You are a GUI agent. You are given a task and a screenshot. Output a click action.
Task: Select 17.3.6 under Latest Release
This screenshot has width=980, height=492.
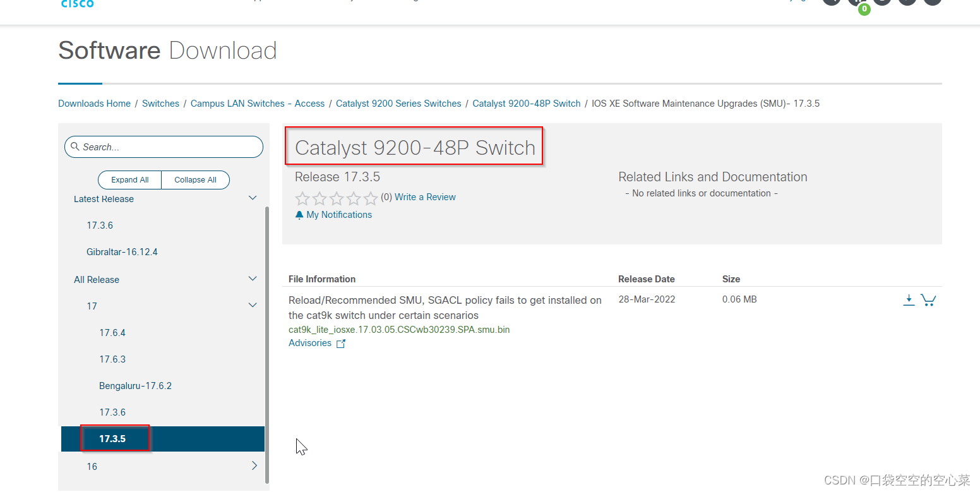coord(100,225)
